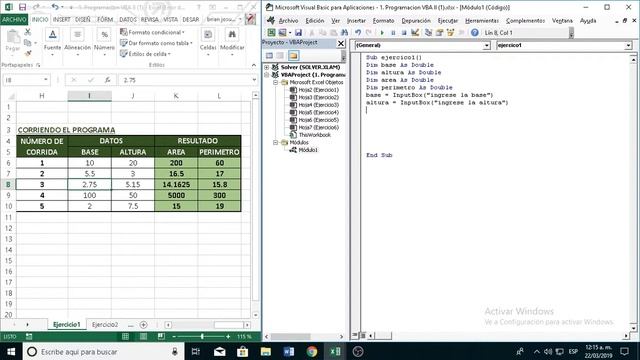The height and width of the screenshot is (360, 640).
Task: Open Formato condicional dropdown
Action: click(152, 32)
